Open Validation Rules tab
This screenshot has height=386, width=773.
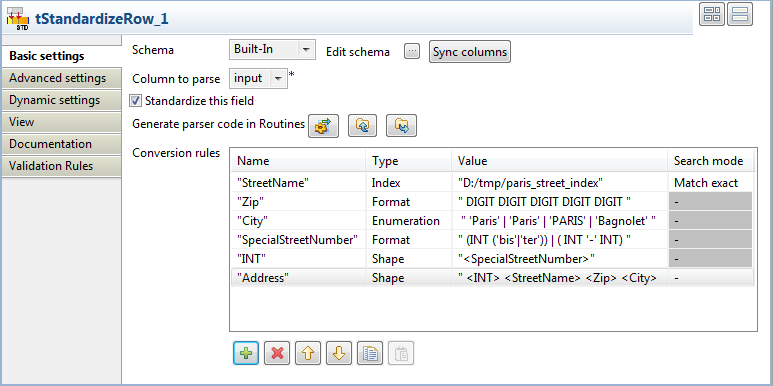[x=61, y=166]
